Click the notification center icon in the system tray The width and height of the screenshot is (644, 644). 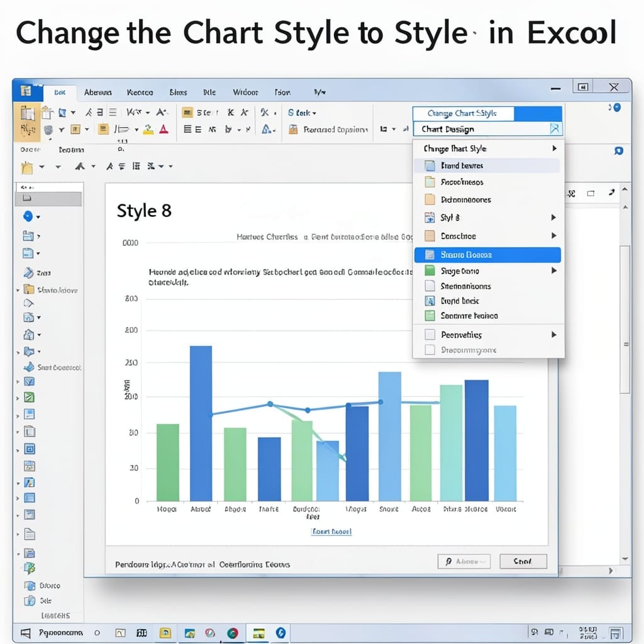click(x=615, y=633)
